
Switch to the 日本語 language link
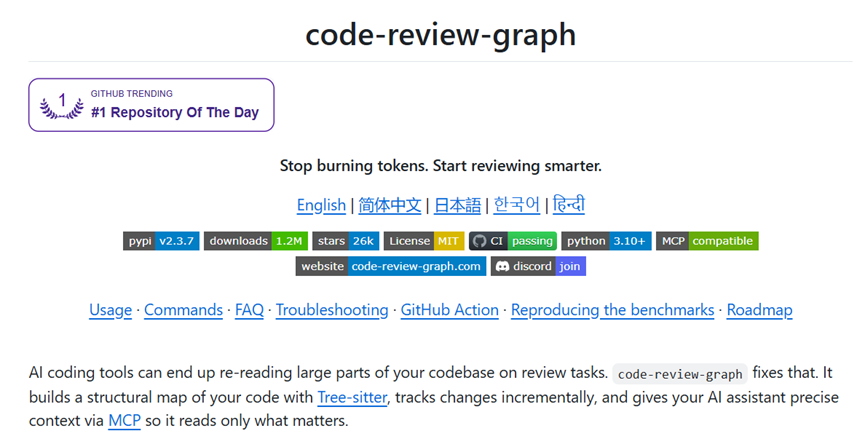tap(457, 205)
